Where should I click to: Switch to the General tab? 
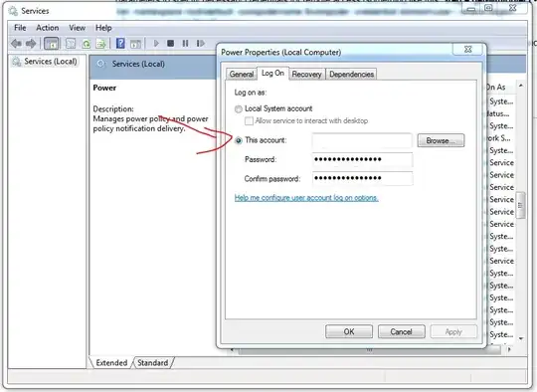pyautogui.click(x=242, y=74)
